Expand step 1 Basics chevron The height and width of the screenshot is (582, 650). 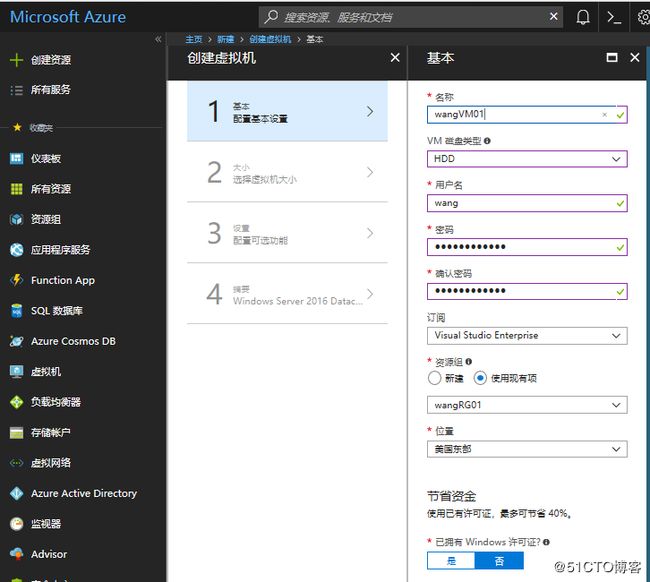[370, 111]
